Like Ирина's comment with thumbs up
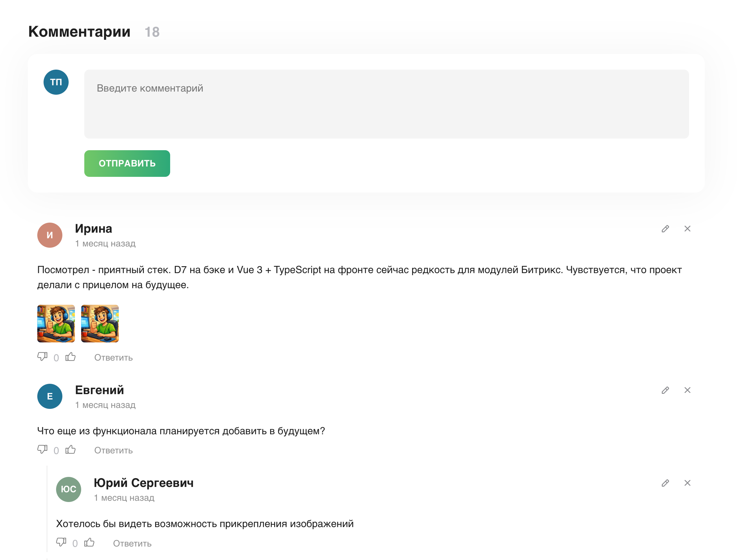737x560 pixels. 71,357
